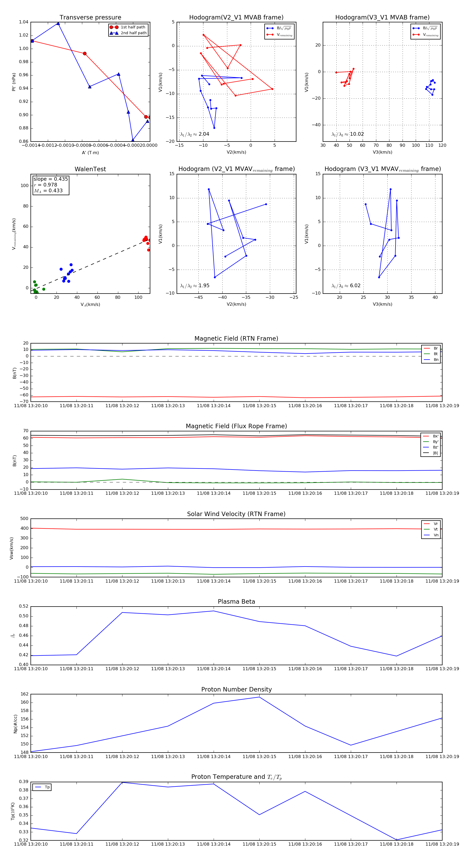Screen dimensions: 473x868
Task: Click the 'MA = 0.433' annotation
Action: (x=48, y=191)
